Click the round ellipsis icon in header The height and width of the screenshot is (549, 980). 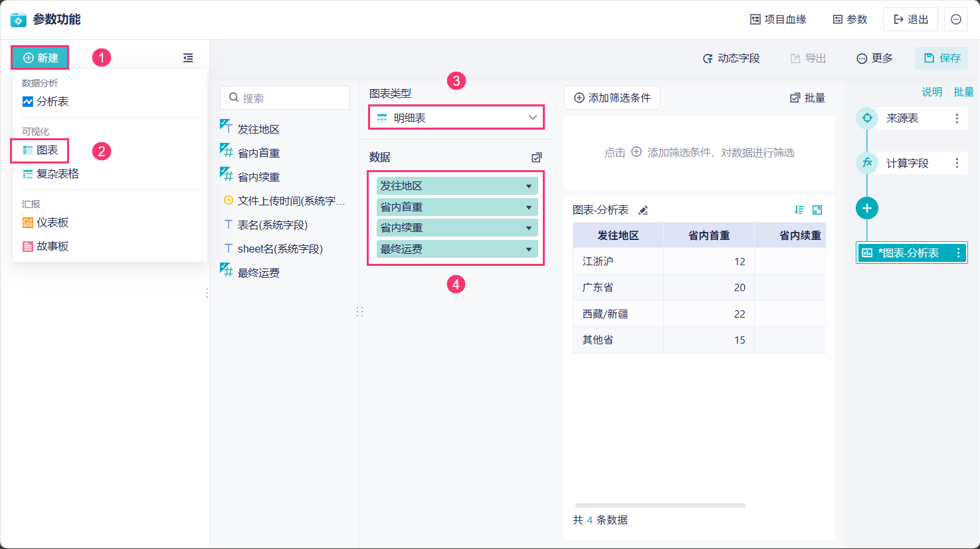click(x=956, y=19)
